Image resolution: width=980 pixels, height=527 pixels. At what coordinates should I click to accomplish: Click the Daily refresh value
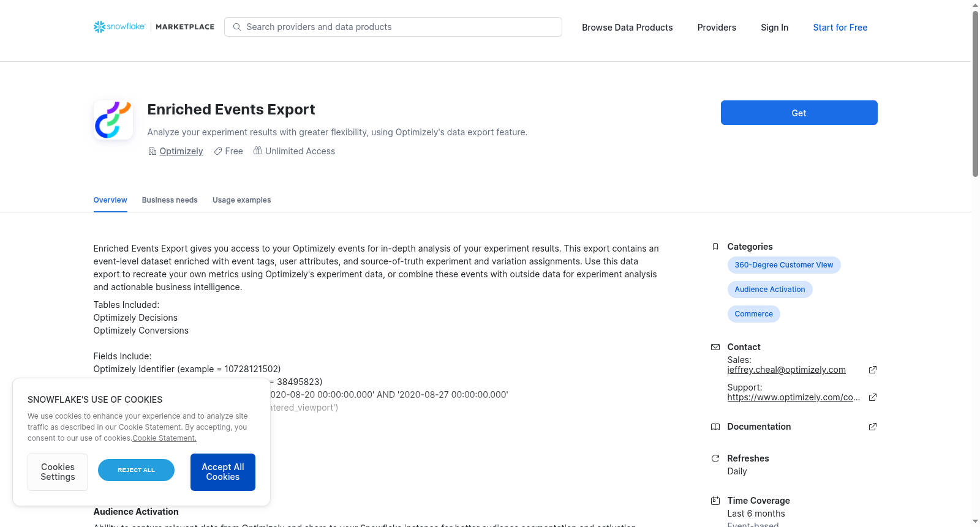737,471
